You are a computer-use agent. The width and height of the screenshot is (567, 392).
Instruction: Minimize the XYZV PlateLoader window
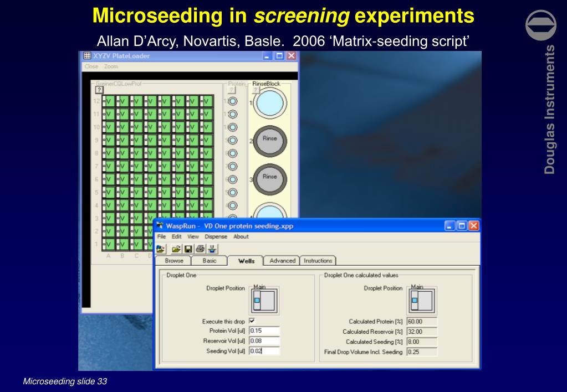tap(267, 55)
